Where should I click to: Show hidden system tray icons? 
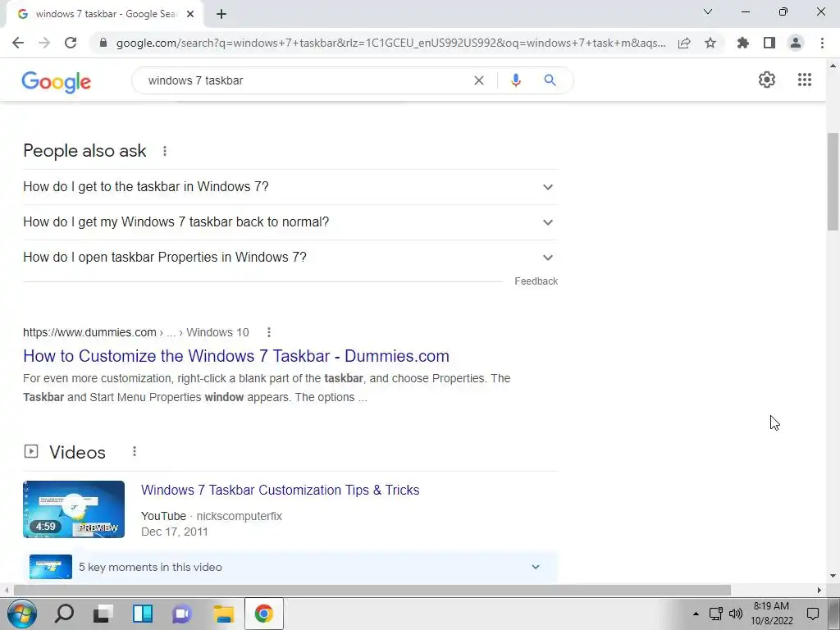(696, 614)
